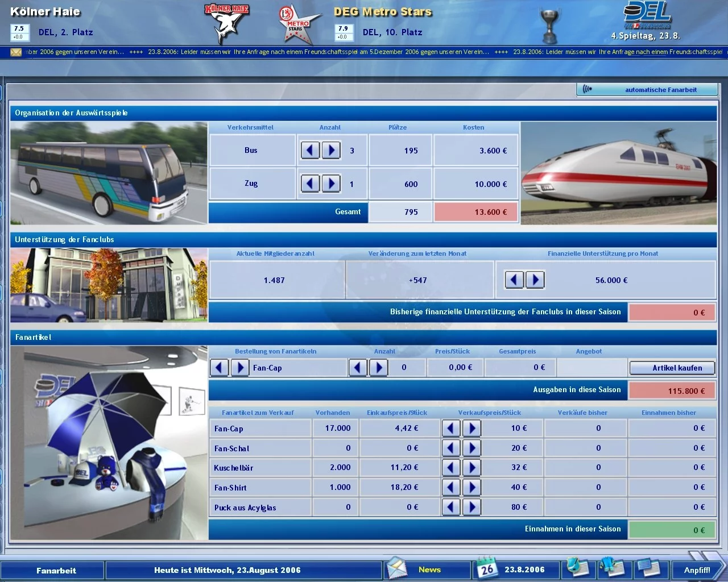Open the mail envelope on the news ticker
Screen dimensions: 728x582
(x=15, y=52)
